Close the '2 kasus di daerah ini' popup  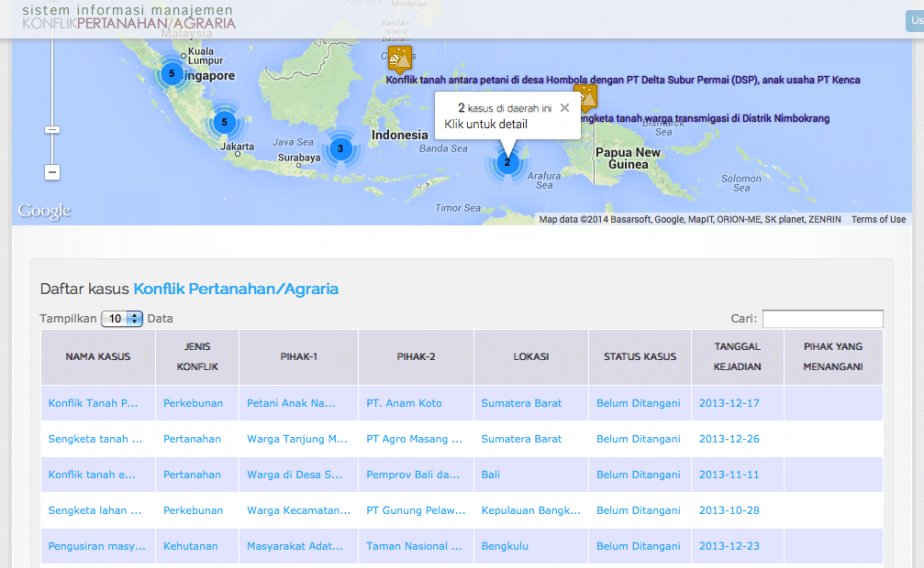[x=565, y=108]
